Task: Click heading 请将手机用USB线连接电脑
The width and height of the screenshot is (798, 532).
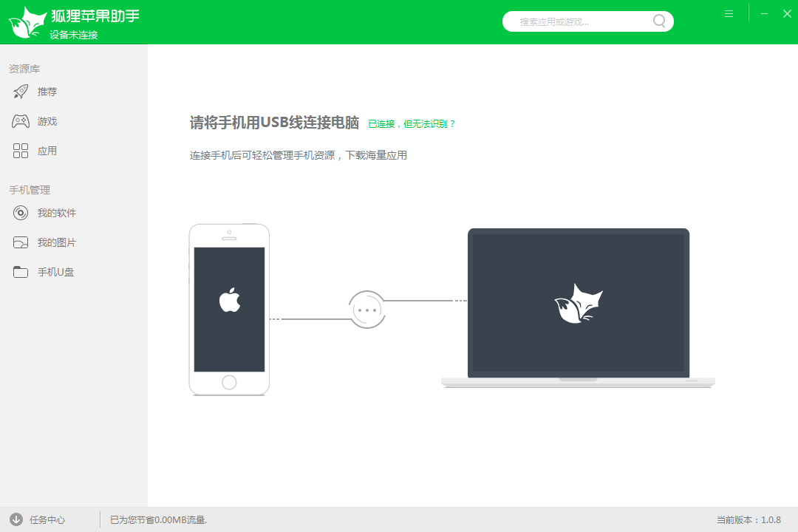Action: tap(274, 123)
